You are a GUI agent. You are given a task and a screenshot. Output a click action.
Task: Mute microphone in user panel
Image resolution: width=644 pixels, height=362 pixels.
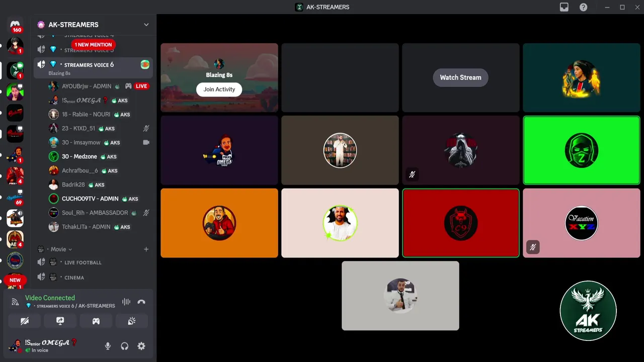[x=107, y=346]
